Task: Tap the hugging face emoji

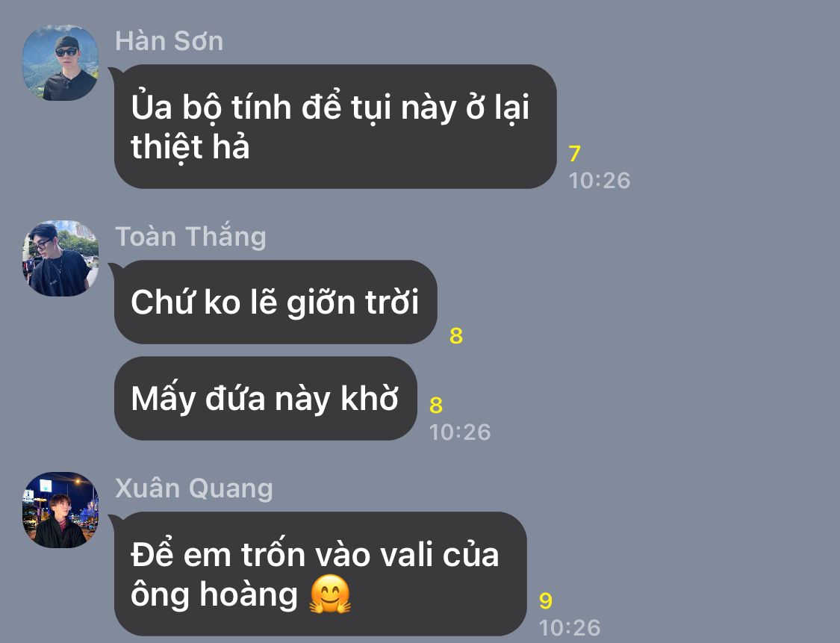Action: pos(330,594)
